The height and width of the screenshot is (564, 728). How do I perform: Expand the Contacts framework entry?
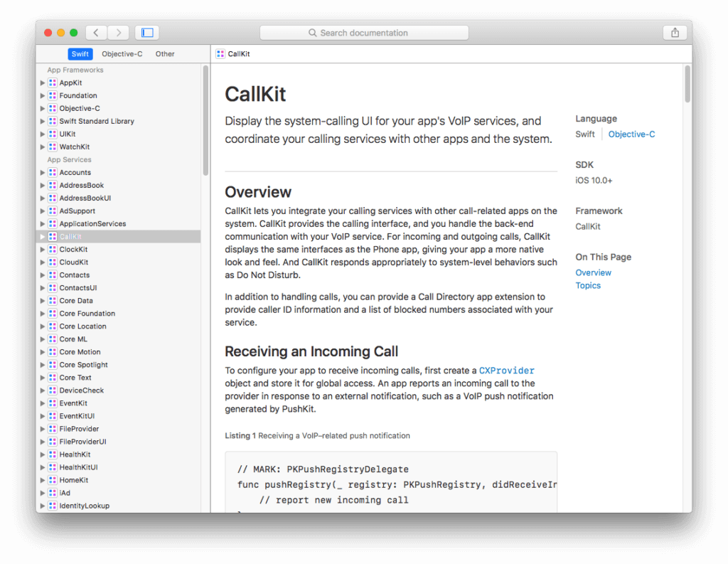[43, 275]
